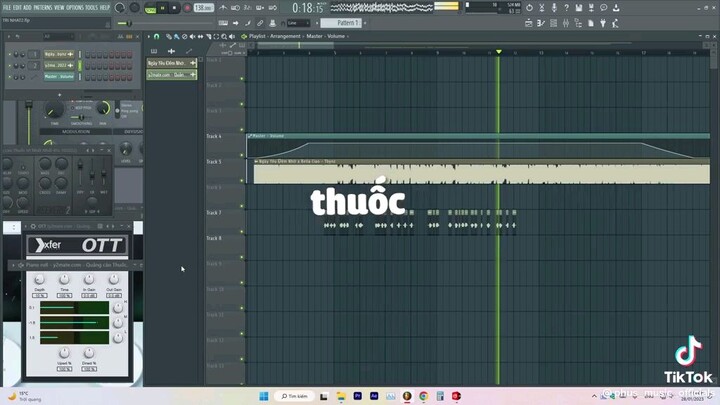Open the Windows Start menu
Screen dimensions: 720x405
tap(264, 396)
